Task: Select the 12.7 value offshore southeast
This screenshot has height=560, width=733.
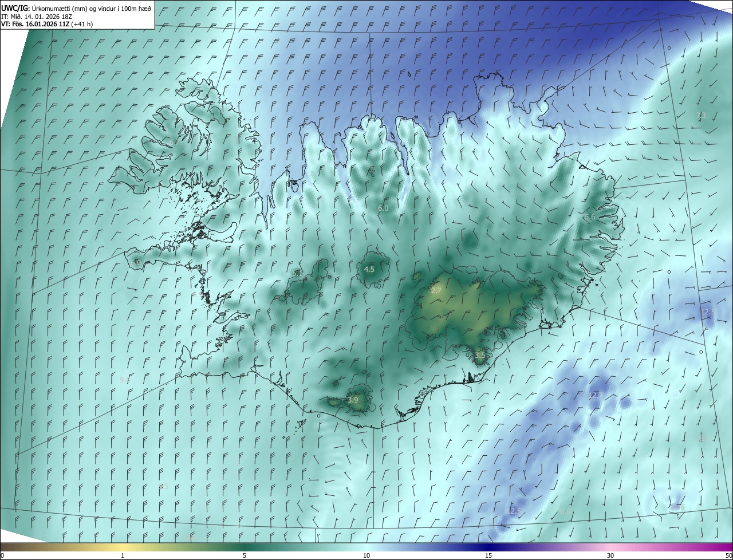Action: 596,395
